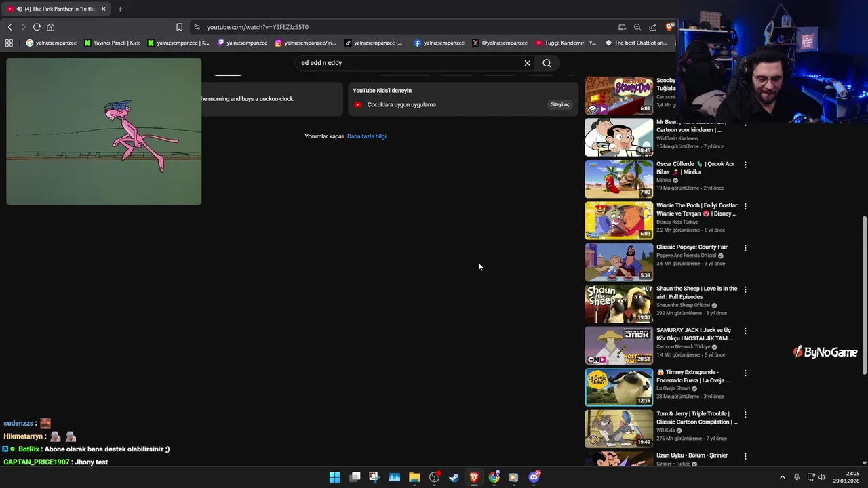Reload the YouTube page
868x488 pixels.
tap(37, 27)
